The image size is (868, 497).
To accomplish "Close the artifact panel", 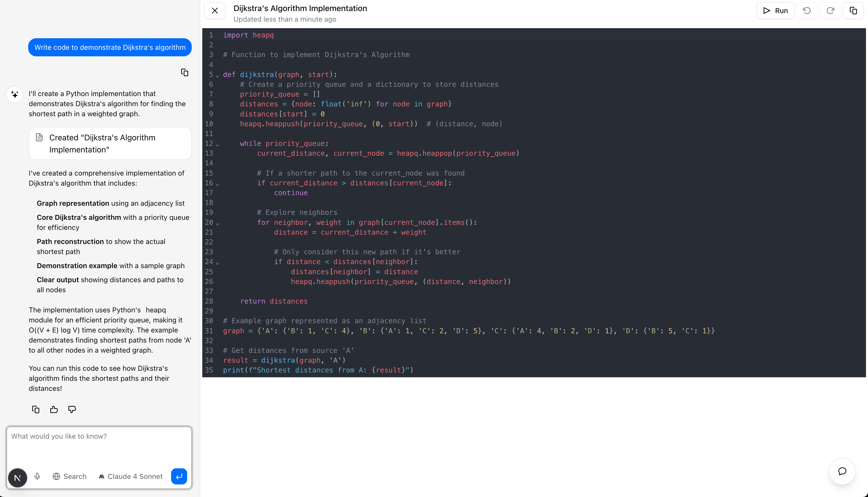I will pos(215,10).
